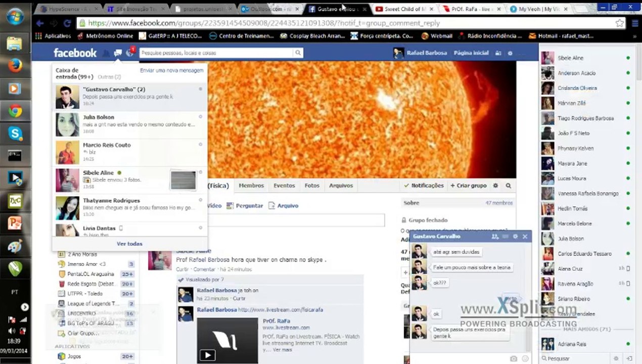Open the group settings gear dropdown
Screen dimensions: 642x364
(495, 186)
